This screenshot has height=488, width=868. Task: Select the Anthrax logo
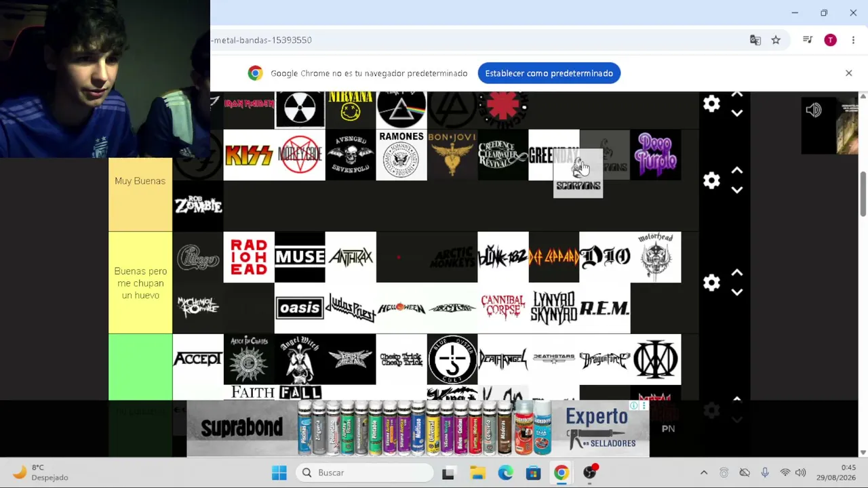click(x=351, y=258)
